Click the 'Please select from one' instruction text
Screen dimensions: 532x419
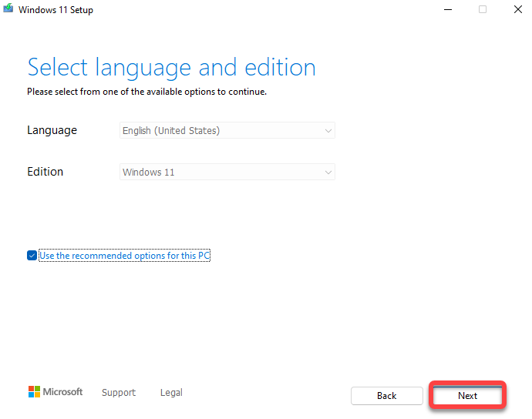146,92
